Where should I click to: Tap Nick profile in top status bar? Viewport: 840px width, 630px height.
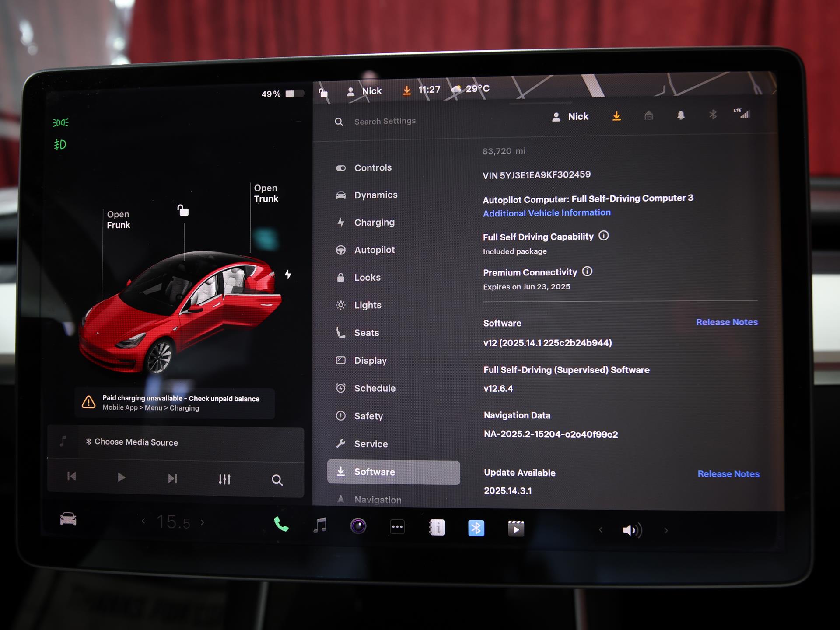tap(364, 91)
